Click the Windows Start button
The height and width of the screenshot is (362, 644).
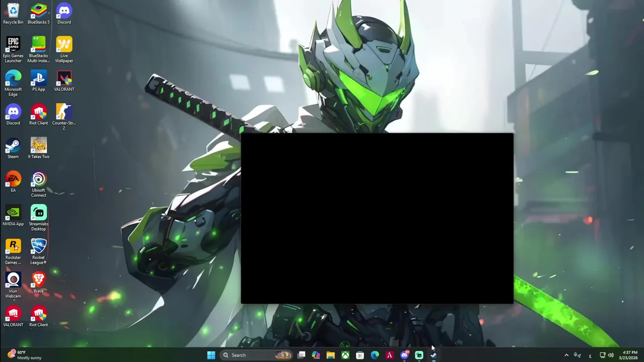tap(211, 355)
